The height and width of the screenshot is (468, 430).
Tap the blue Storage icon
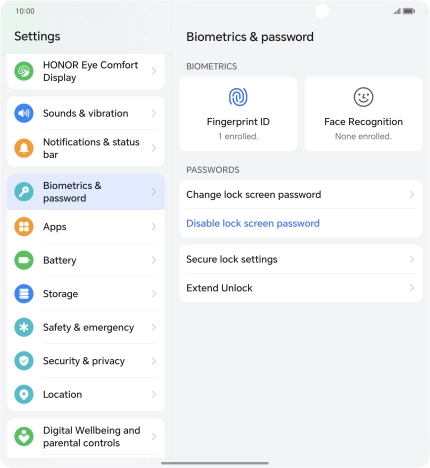click(x=24, y=294)
